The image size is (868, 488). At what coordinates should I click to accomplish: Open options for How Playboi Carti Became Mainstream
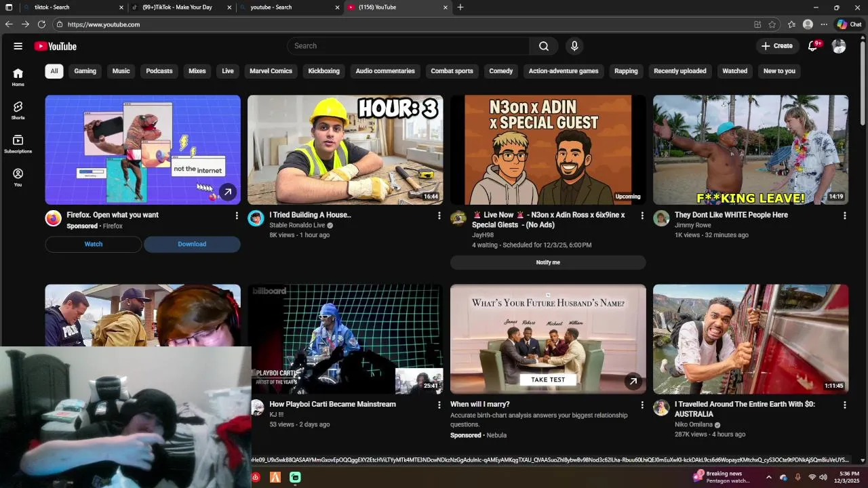[439, 405]
